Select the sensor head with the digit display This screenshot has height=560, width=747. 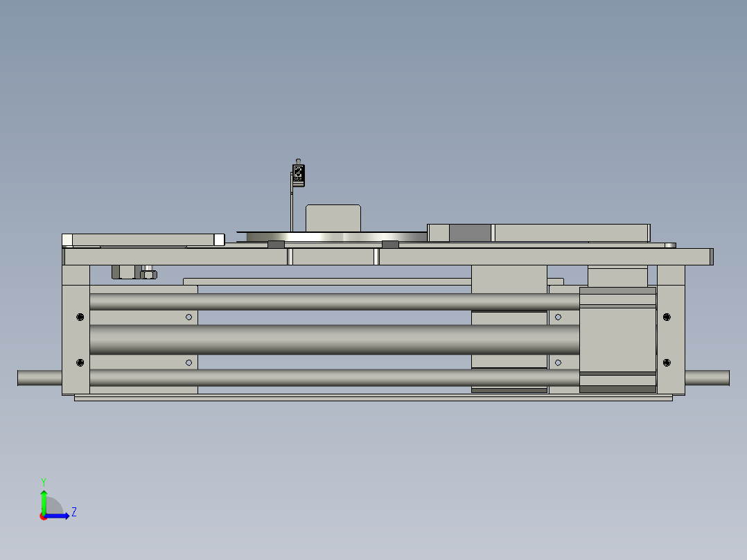[x=299, y=175]
